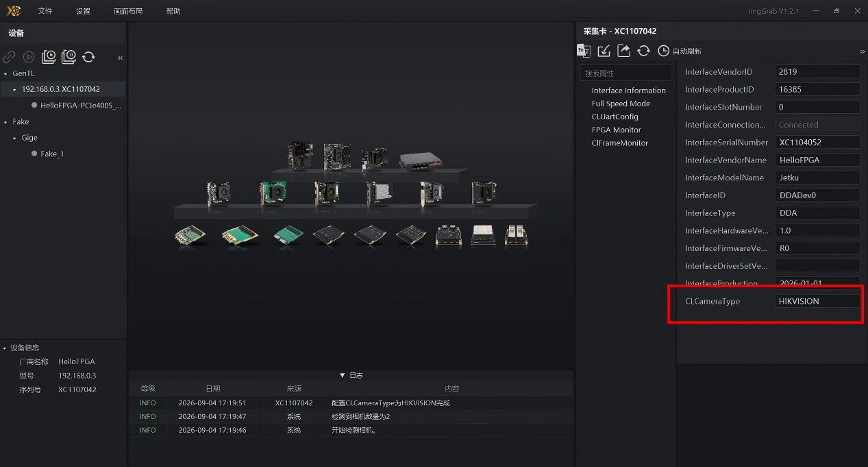Click the import properties icon
This screenshot has width=868, height=467.
point(604,51)
